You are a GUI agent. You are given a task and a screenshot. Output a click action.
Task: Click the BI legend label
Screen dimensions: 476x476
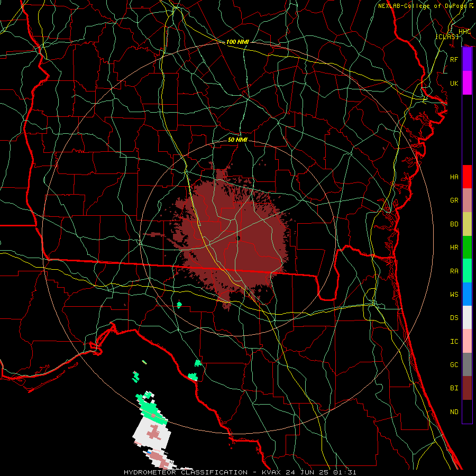point(454,388)
